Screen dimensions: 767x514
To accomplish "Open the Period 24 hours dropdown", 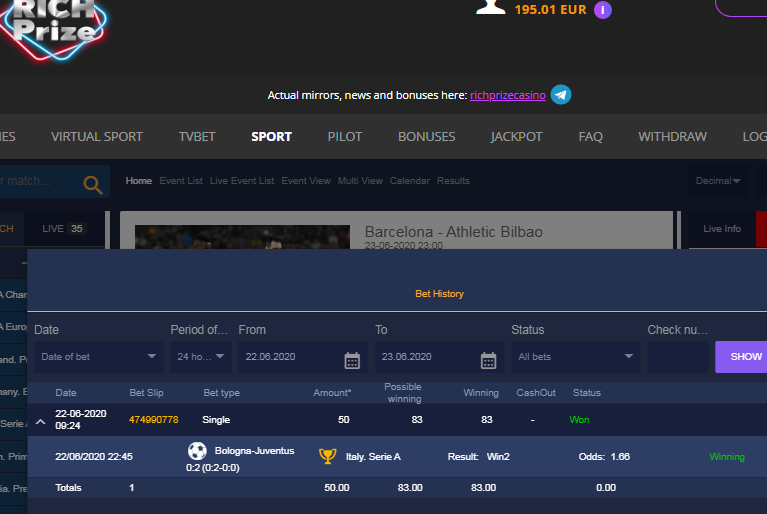I will (201, 357).
